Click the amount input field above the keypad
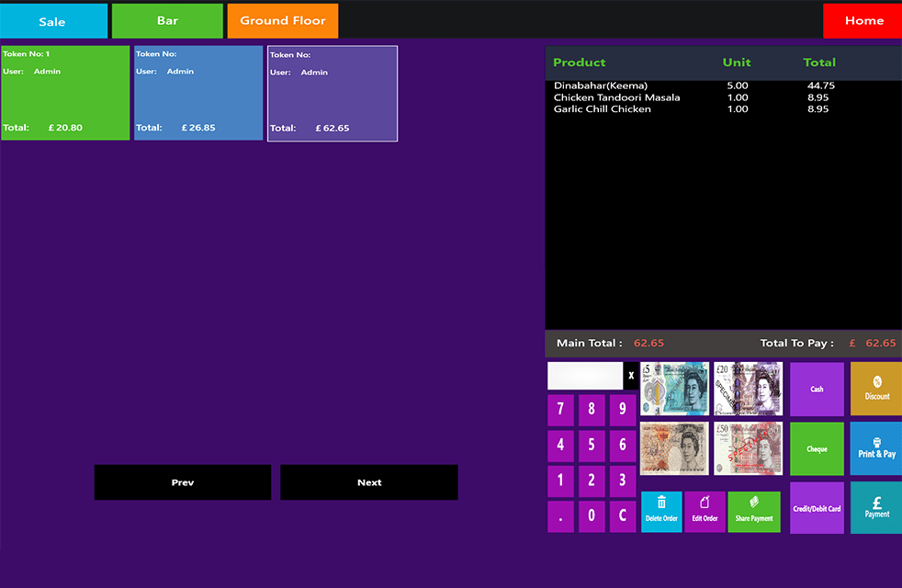The height and width of the screenshot is (588, 902). (585, 376)
